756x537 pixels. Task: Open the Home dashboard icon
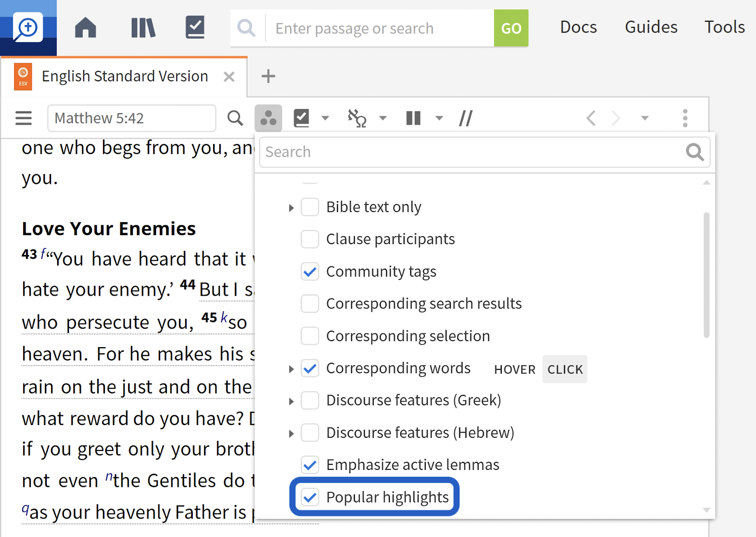(86, 28)
